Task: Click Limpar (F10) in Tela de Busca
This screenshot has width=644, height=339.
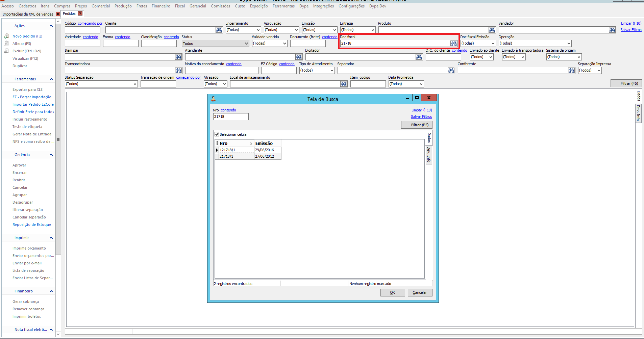Action: pyautogui.click(x=422, y=110)
